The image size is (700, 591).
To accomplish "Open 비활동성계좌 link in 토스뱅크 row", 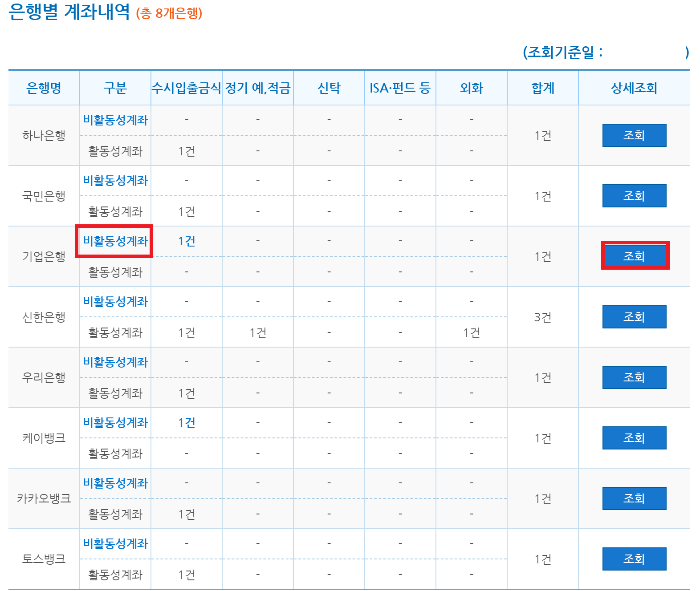I will (115, 544).
